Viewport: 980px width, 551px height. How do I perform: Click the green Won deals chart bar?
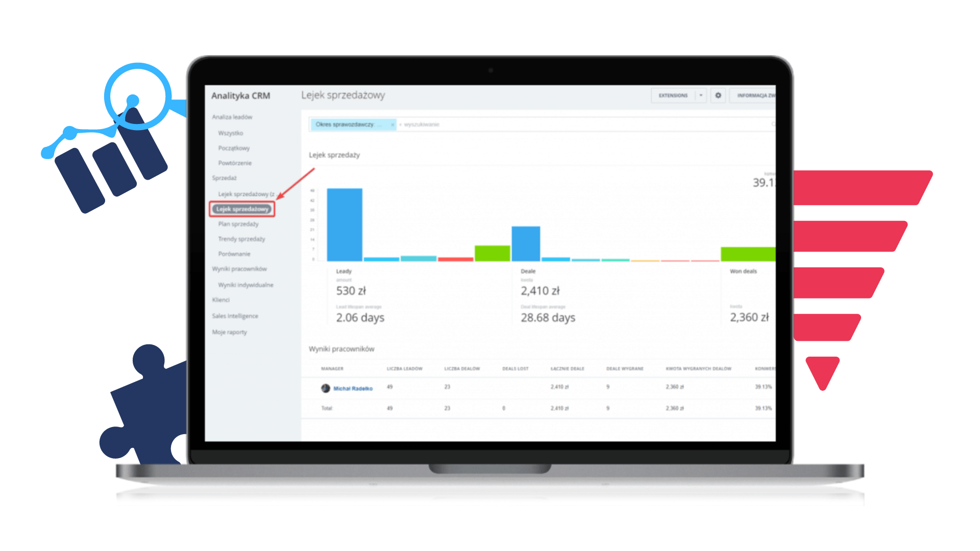(x=747, y=254)
